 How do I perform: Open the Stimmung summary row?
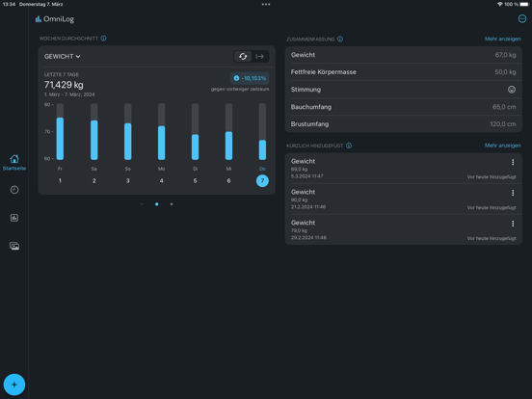tap(404, 90)
